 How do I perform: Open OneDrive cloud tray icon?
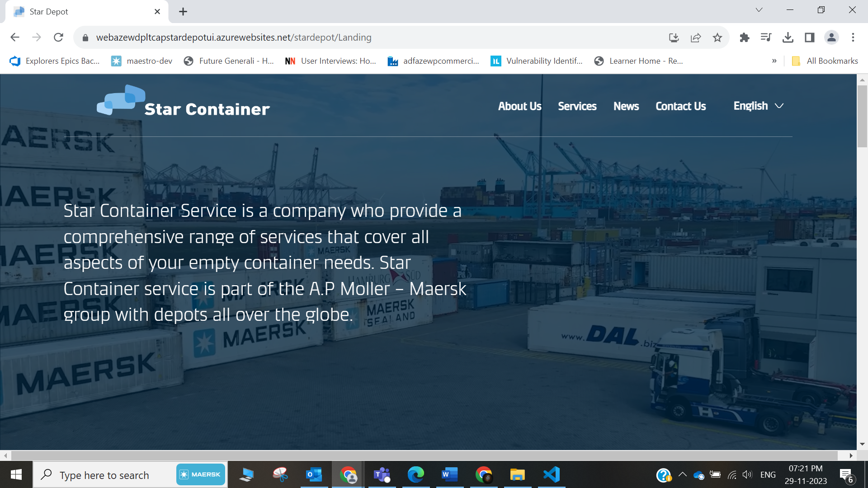coord(699,475)
